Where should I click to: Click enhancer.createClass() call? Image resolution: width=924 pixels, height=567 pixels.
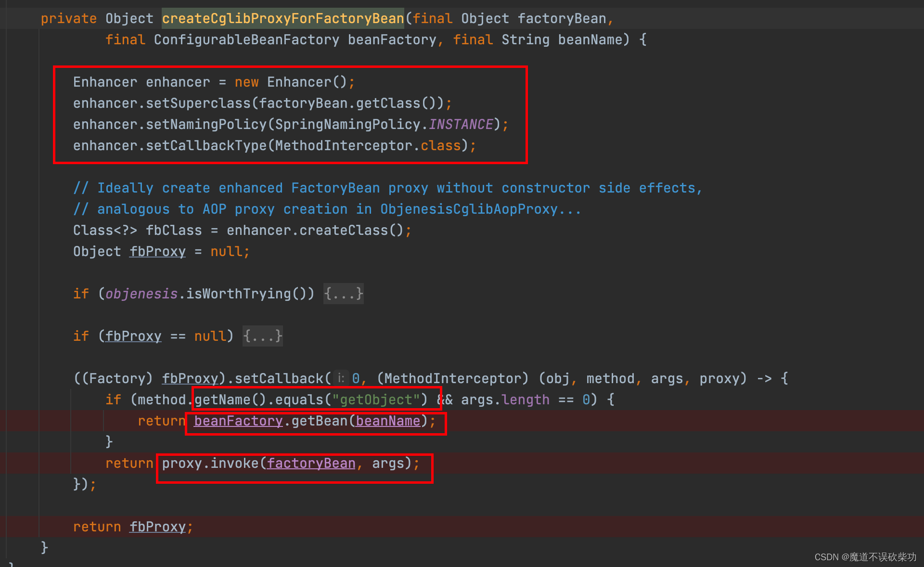click(x=315, y=231)
